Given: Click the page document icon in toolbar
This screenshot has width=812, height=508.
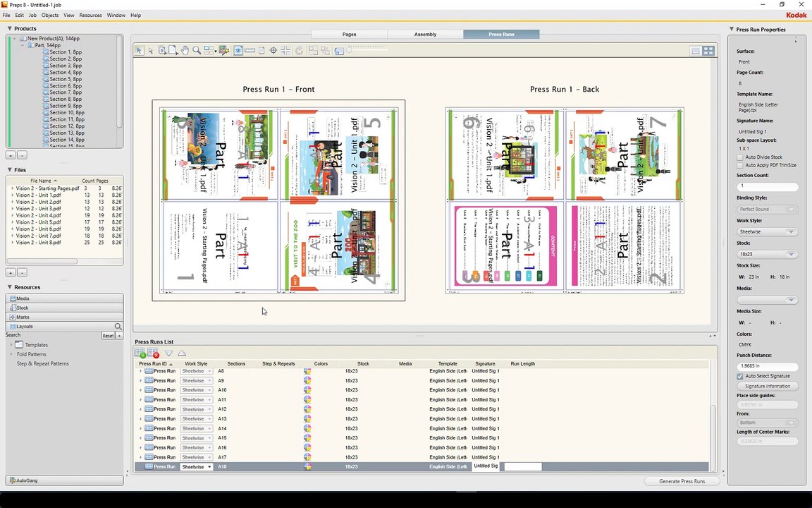Looking at the screenshot, I should point(262,50).
